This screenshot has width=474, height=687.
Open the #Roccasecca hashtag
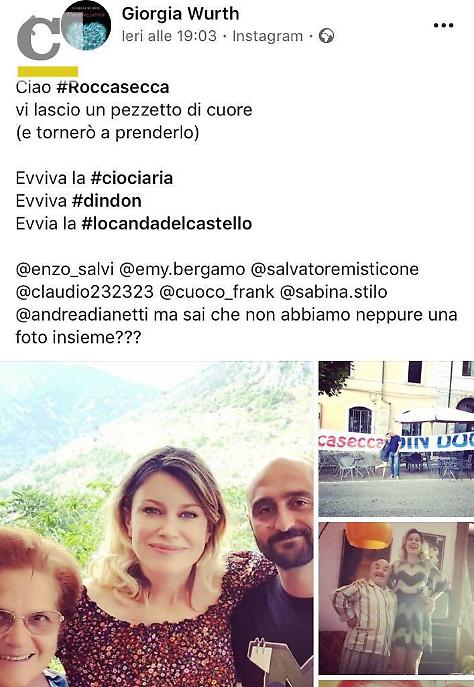pos(113,87)
